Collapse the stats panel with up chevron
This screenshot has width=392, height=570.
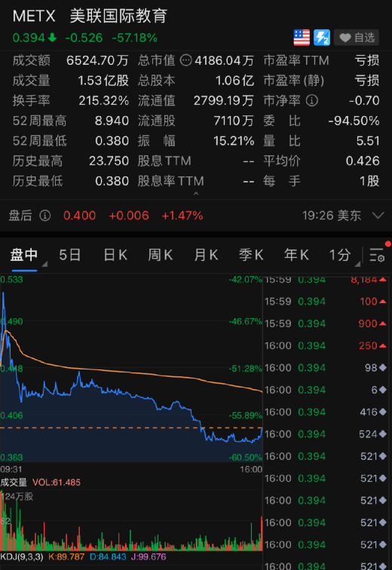click(x=196, y=193)
